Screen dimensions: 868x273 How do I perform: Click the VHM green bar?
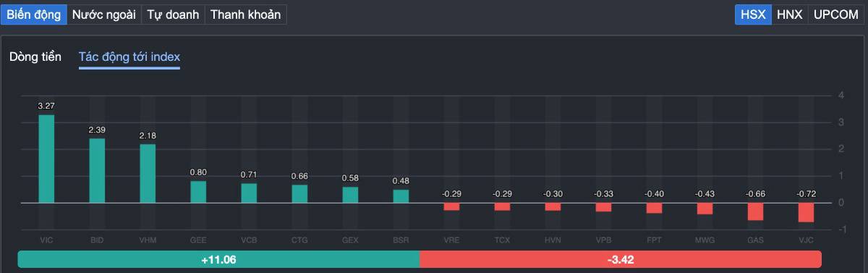(x=148, y=174)
